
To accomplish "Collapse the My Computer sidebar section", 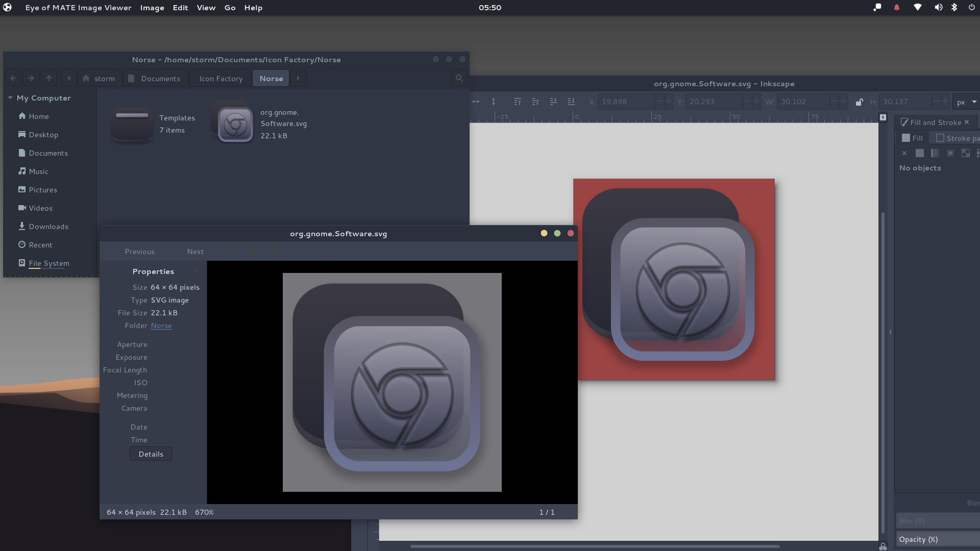I will point(10,97).
